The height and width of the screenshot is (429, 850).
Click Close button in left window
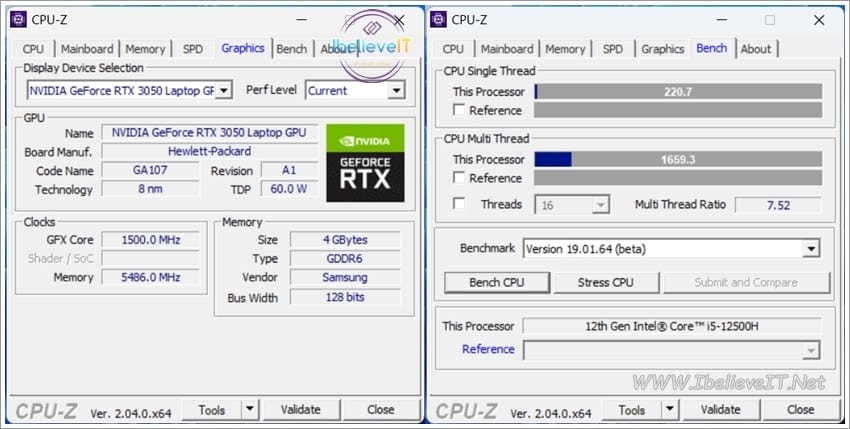(381, 409)
